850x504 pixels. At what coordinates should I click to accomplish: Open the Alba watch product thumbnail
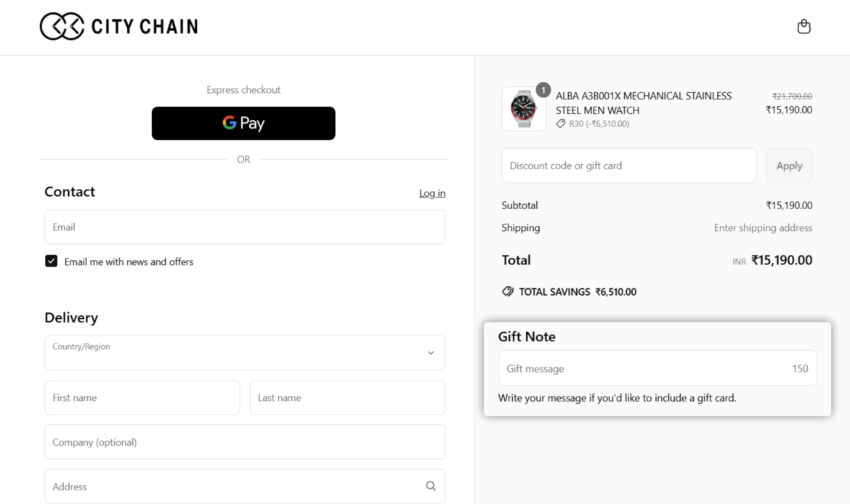pyautogui.click(x=524, y=109)
